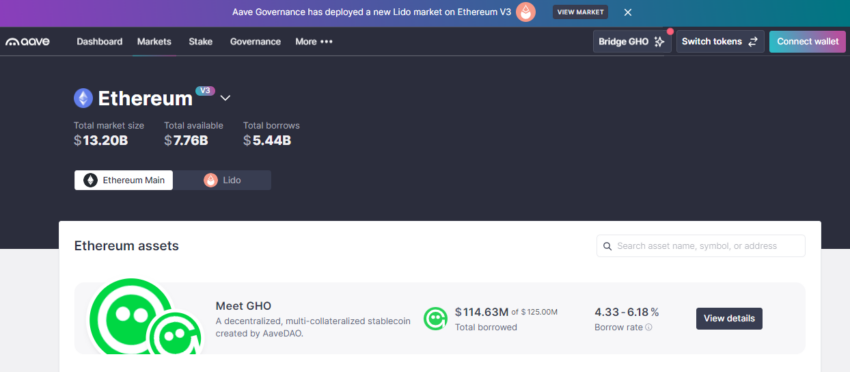Viewport: 850px width, 372px height.
Task: Click the search magnifier icon
Action: pos(607,246)
